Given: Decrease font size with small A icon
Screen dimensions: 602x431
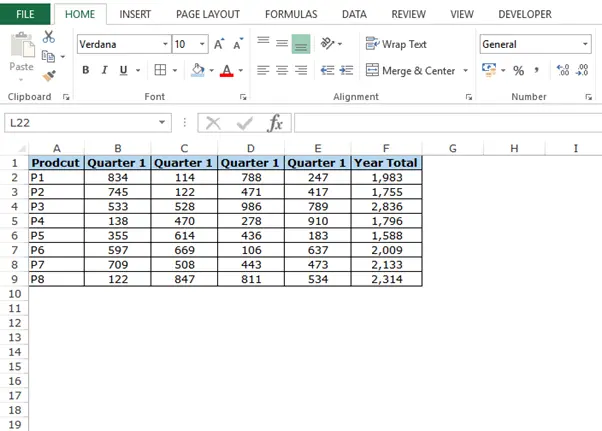Looking at the screenshot, I should coord(238,44).
